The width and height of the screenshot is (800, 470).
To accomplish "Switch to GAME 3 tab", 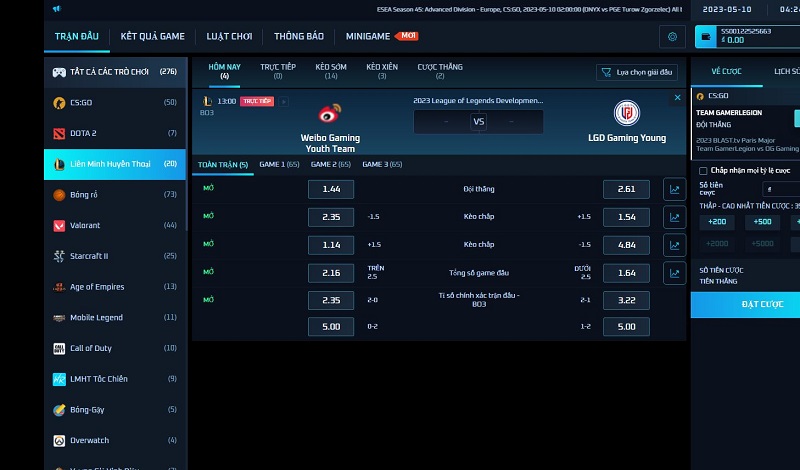I will [x=382, y=164].
